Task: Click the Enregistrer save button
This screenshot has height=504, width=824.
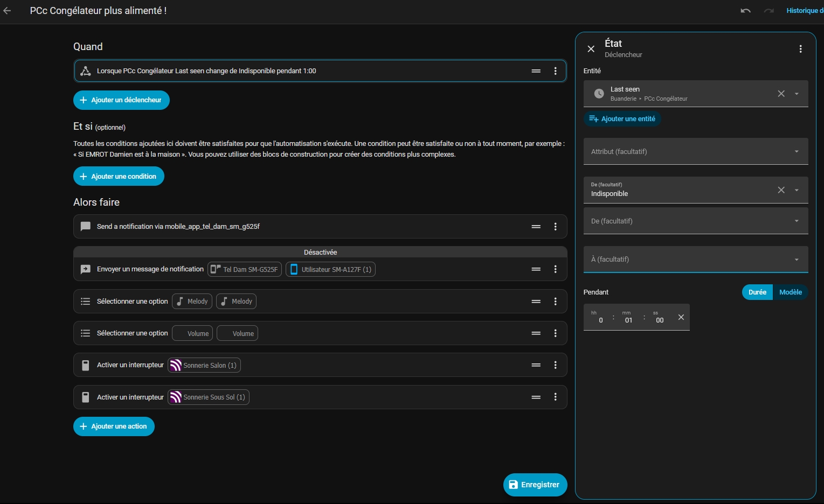Action: pyautogui.click(x=535, y=485)
